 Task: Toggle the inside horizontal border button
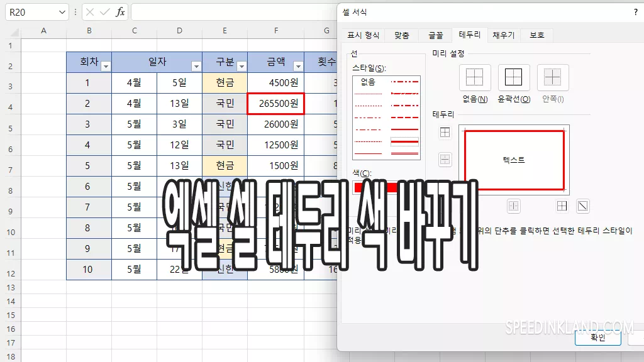click(445, 160)
